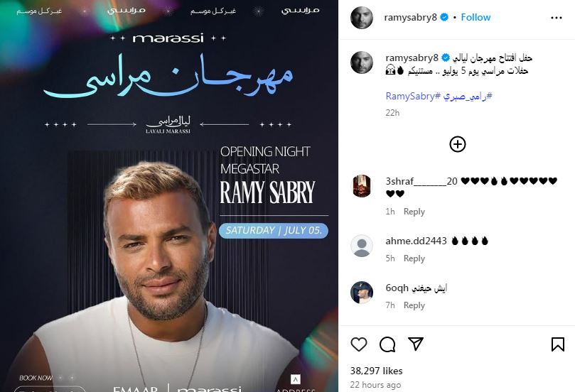This screenshot has height=392, width=575.
Task: Open ramysabry8 header profile picture
Action: pyautogui.click(x=362, y=18)
